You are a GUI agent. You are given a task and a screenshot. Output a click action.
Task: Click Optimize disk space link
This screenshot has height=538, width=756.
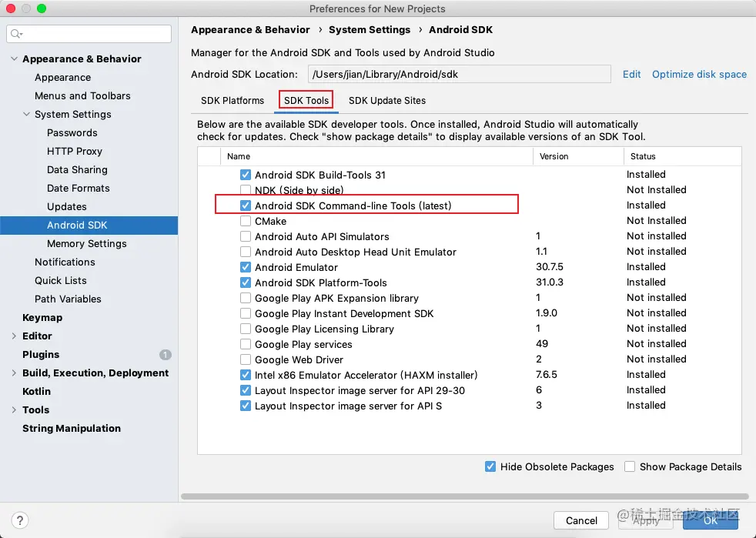[x=699, y=74]
